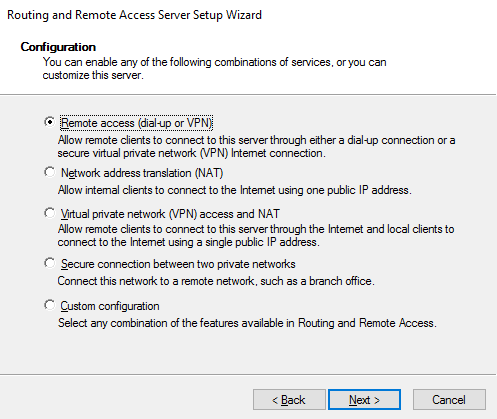497x419 pixels.
Task: Click the Next button
Action: [x=364, y=399]
